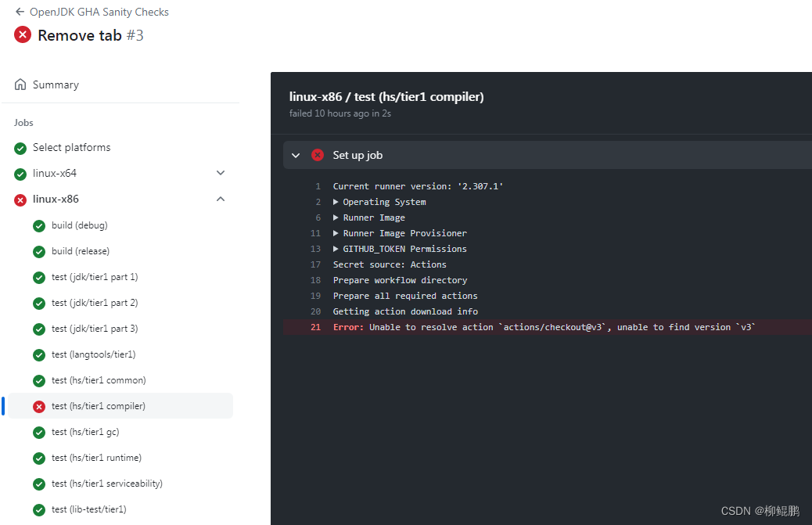Screen dimensions: 812x525
Task: Click the highlighted error line 21
Action: tap(548, 326)
